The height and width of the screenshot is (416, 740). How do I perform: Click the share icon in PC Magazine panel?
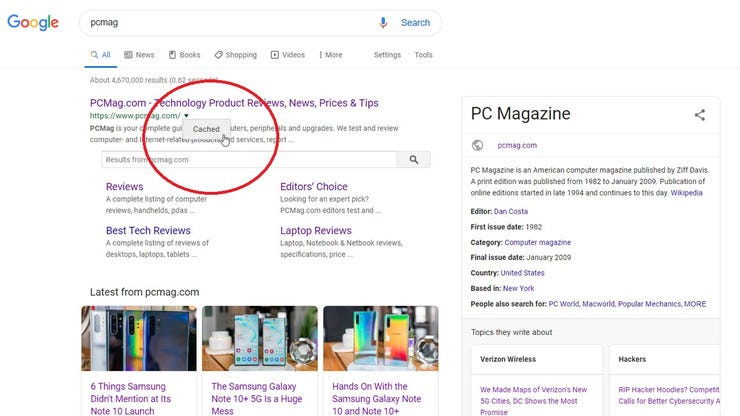point(700,115)
